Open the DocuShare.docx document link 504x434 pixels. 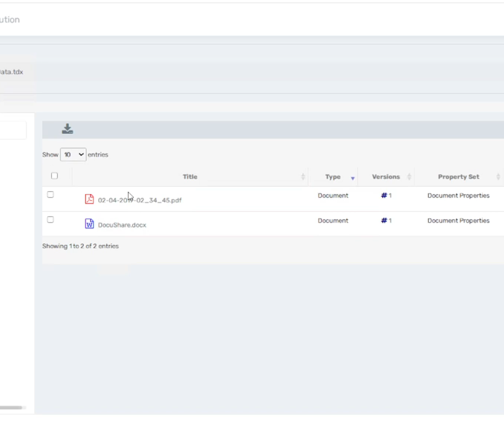coord(122,225)
